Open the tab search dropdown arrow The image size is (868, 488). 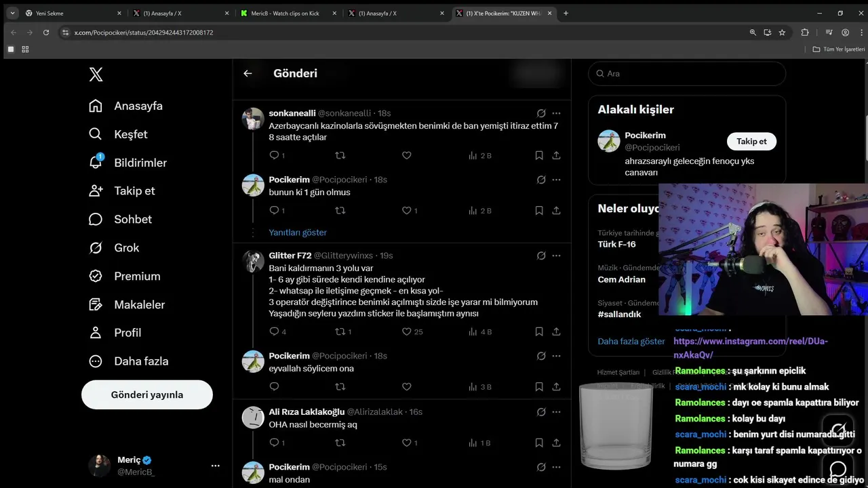click(x=12, y=13)
